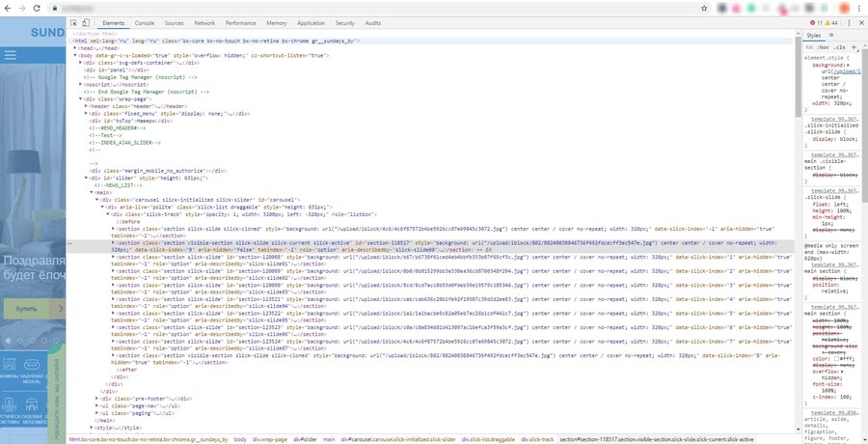Open the vertical online chat tab
Screen dimensions: 868x444
point(57,394)
